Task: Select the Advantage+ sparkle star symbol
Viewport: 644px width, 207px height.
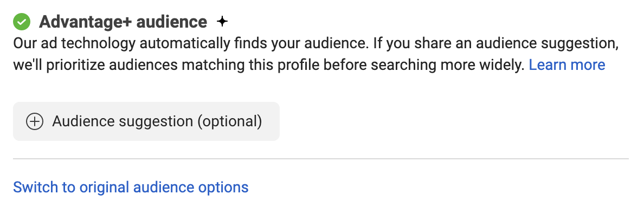Action: pos(222,21)
